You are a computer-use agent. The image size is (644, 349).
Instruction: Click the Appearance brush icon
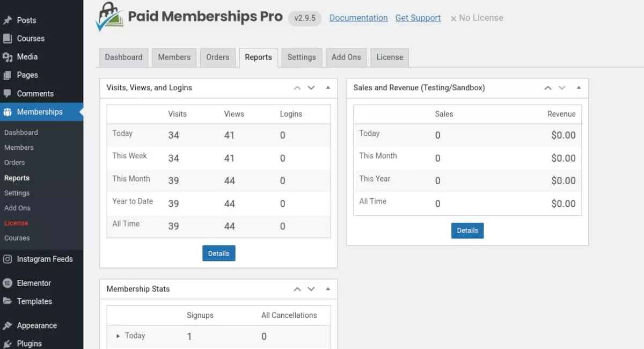[x=7, y=325]
